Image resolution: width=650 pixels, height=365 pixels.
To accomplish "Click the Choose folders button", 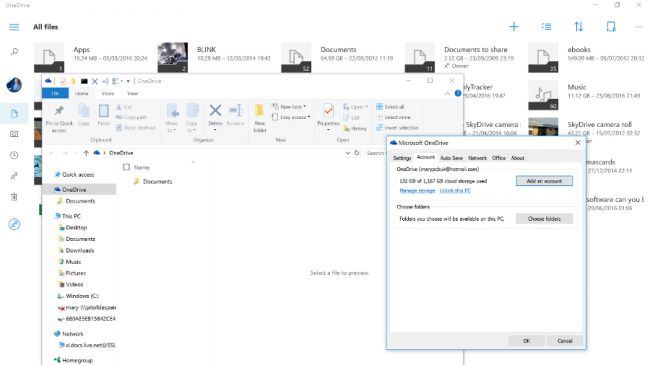I will click(x=544, y=219).
